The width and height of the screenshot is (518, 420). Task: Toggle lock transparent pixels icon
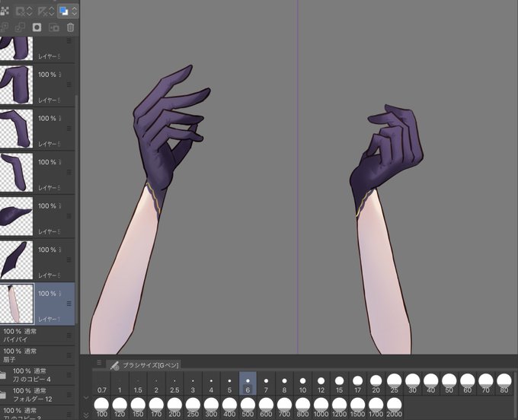[4, 11]
